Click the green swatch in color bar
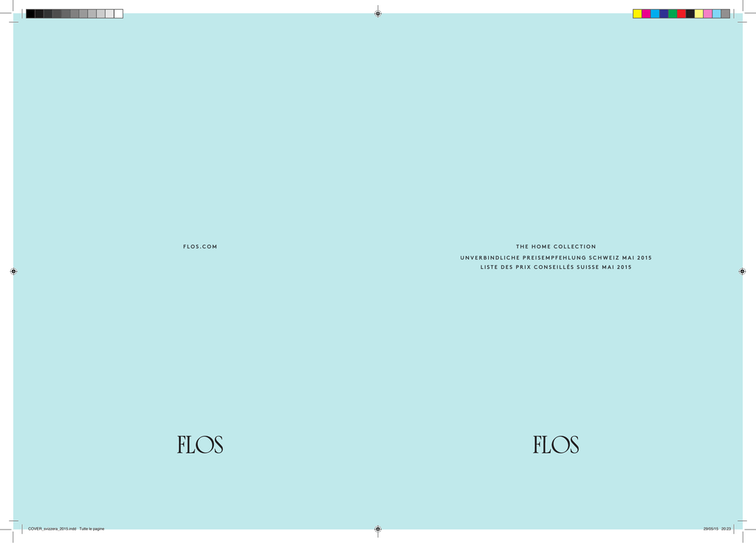Image resolution: width=756 pixels, height=543 pixels. tap(673, 14)
